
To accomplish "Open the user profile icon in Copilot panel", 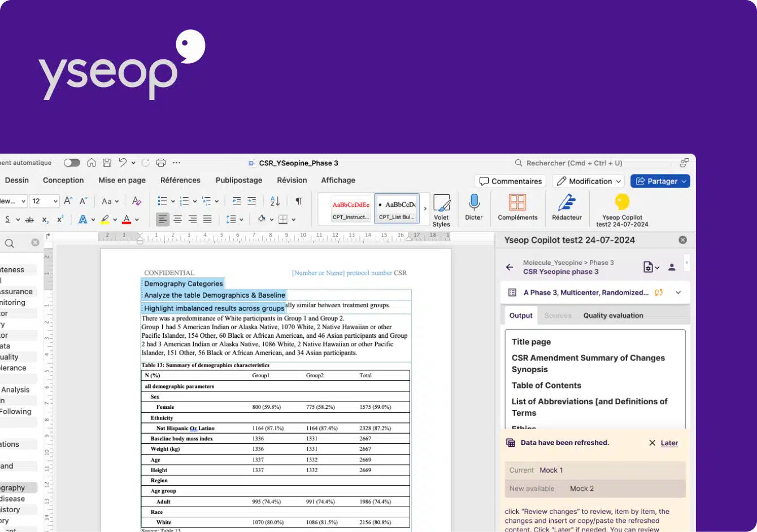I will pos(672,267).
